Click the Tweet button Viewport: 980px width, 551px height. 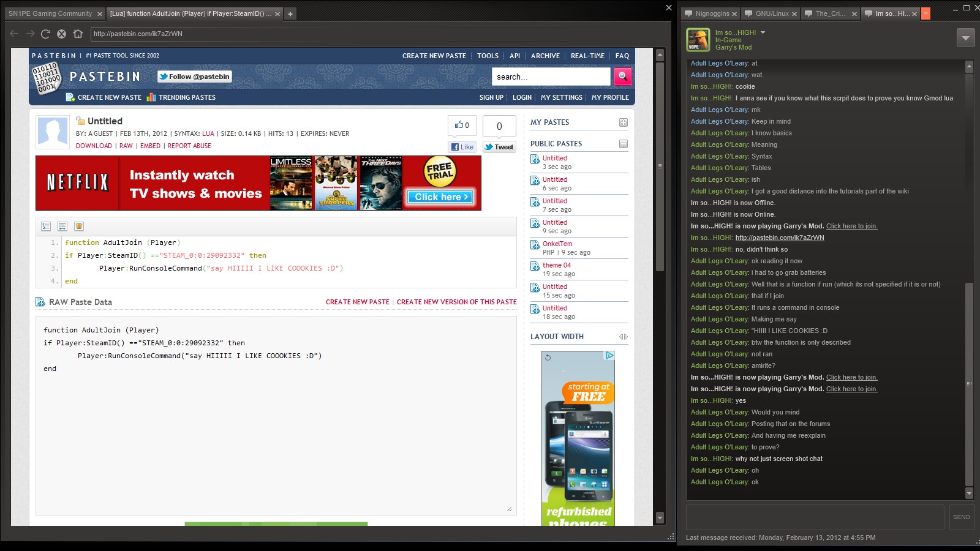[499, 147]
